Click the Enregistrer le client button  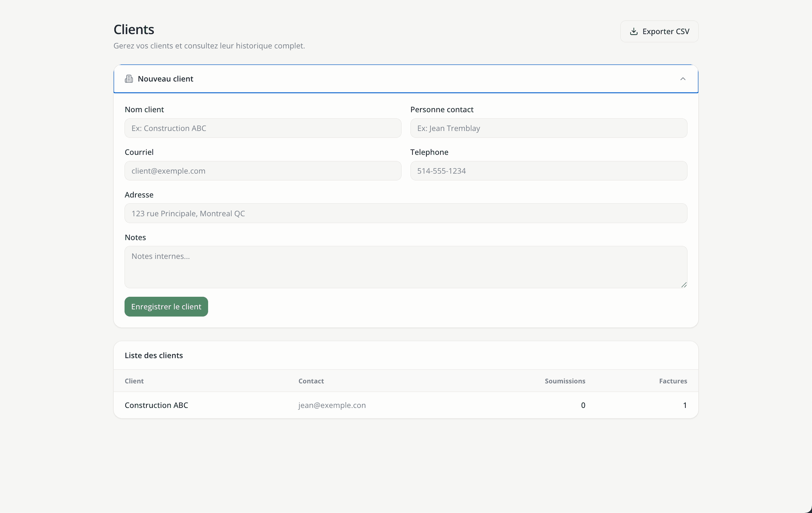tap(166, 306)
